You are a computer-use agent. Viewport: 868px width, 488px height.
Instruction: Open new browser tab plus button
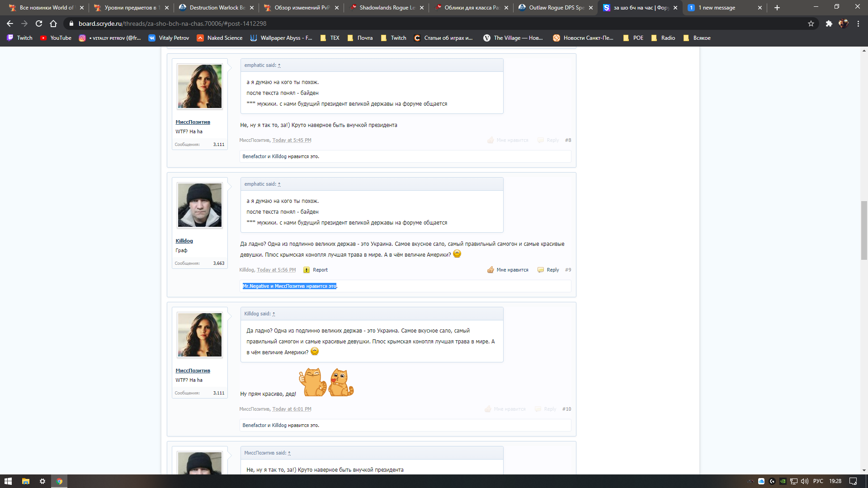click(x=777, y=8)
